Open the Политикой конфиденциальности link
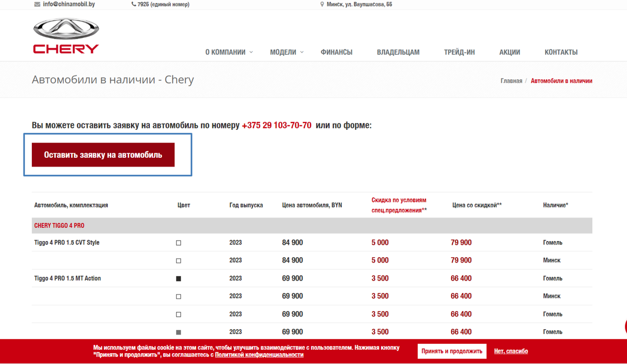 pos(259,355)
